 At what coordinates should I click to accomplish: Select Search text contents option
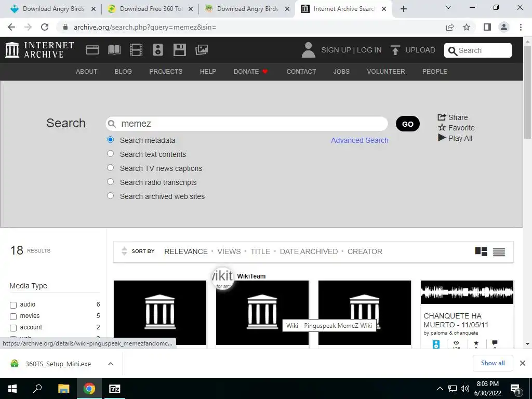pyautogui.click(x=110, y=154)
